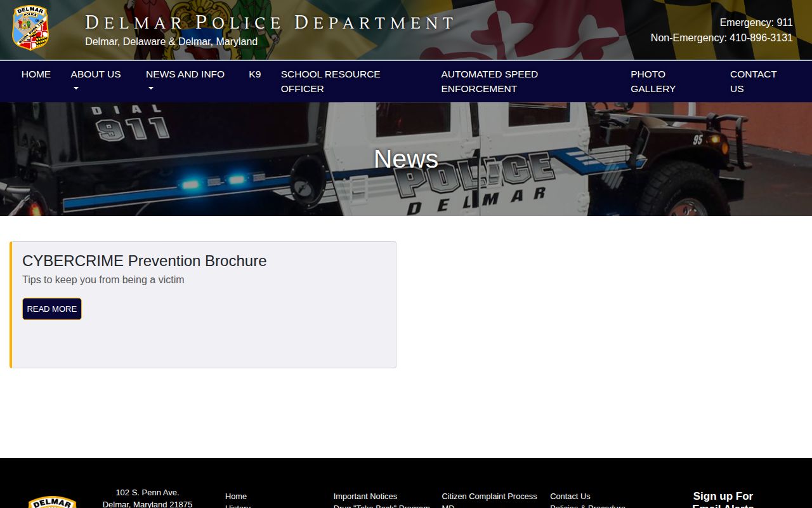Open footer Contact Us link
The width and height of the screenshot is (812, 508).
coord(570,497)
